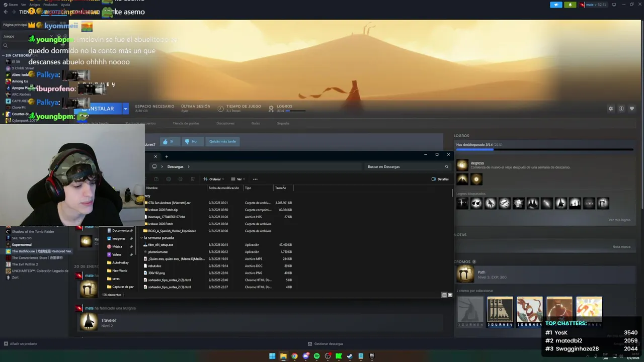
Task: Open Chrome from the taskbar
Action: [x=294, y=356]
